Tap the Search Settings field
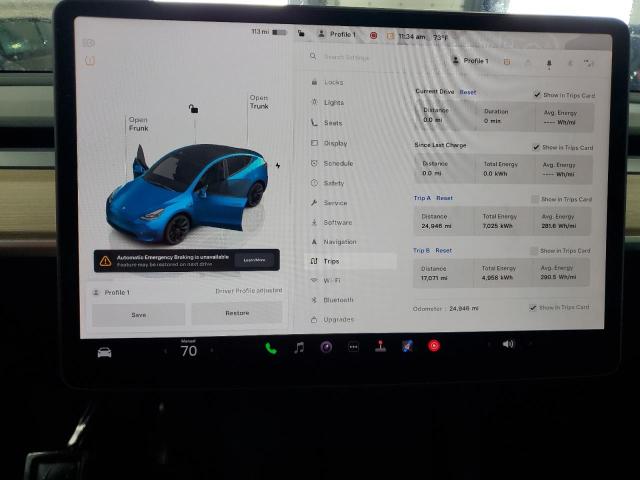640x480 pixels. 347,57
